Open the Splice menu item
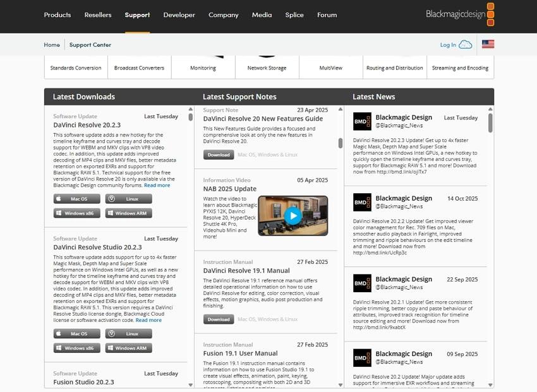The height and width of the screenshot is (392, 537). point(294,15)
